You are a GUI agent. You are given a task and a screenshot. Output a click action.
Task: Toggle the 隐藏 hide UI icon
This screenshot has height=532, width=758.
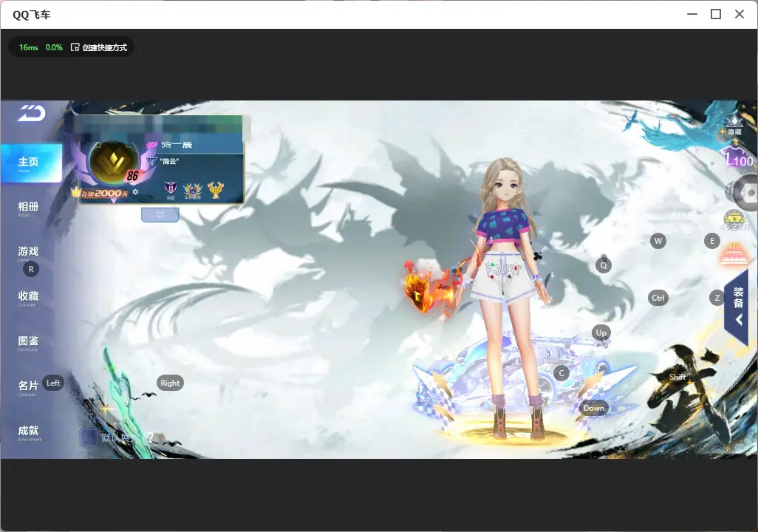pyautogui.click(x=734, y=126)
